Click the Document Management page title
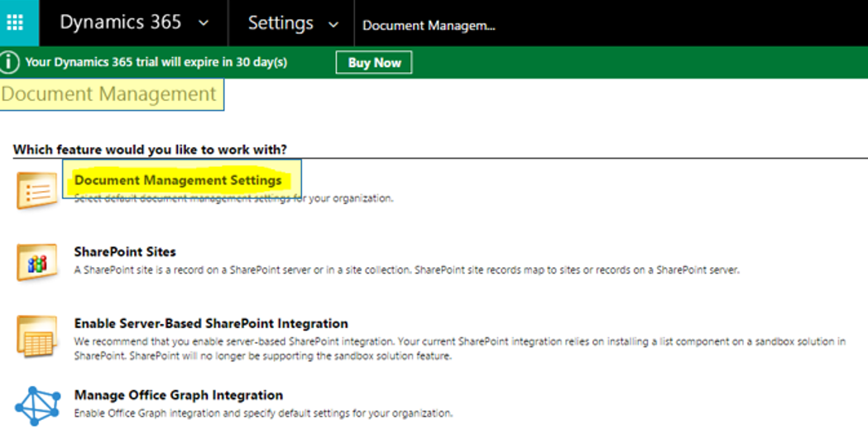 pos(108,94)
